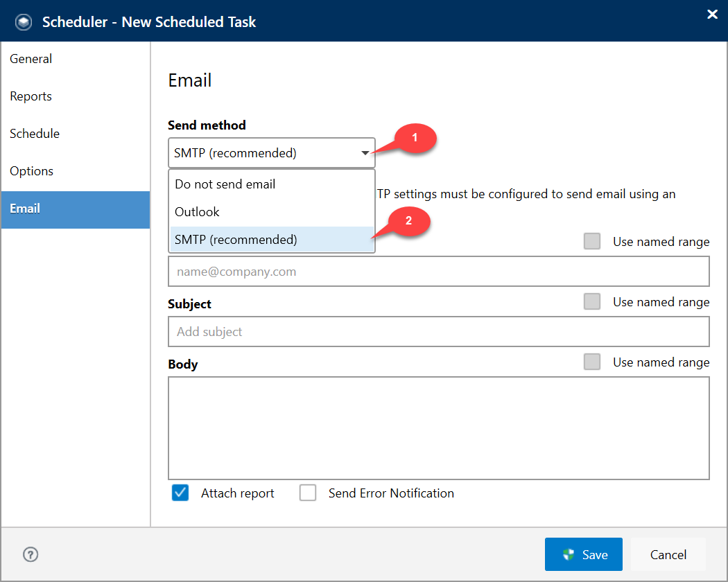Select Schedule in the sidebar
Screen dimensions: 728x582
click(35, 134)
